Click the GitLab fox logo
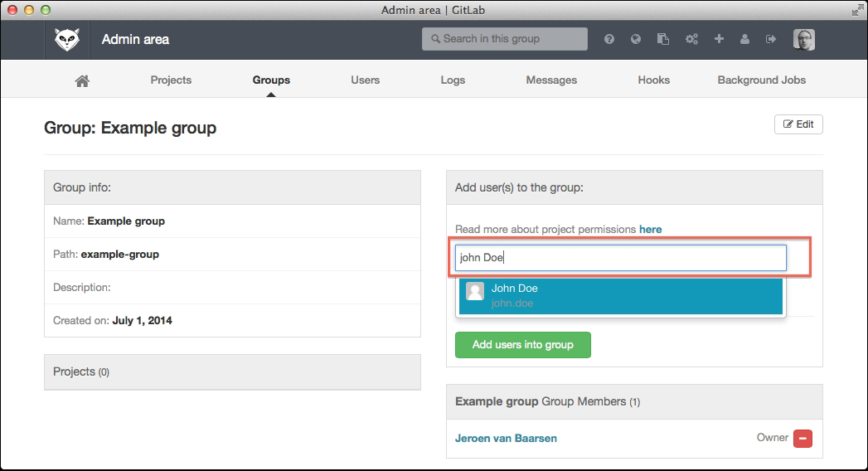868x471 pixels. pos(67,39)
